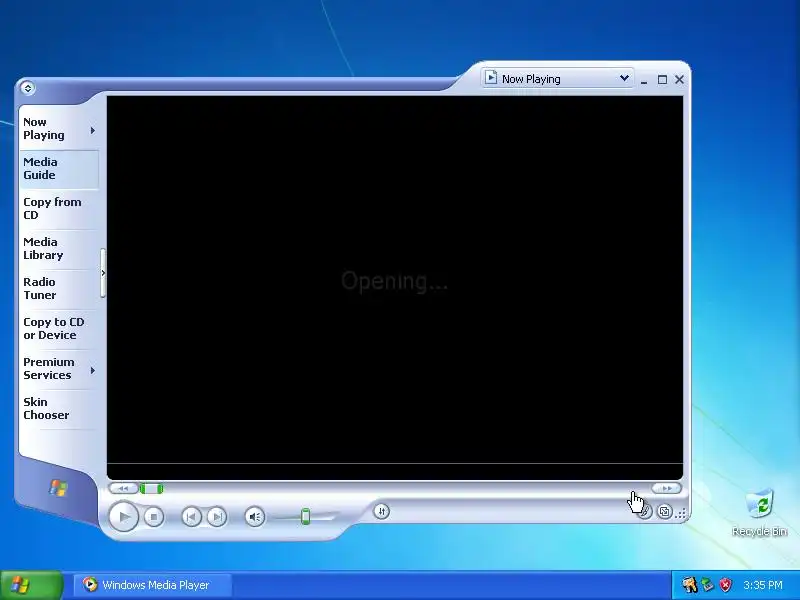Skip to the next track
800x600 pixels.
point(217,517)
